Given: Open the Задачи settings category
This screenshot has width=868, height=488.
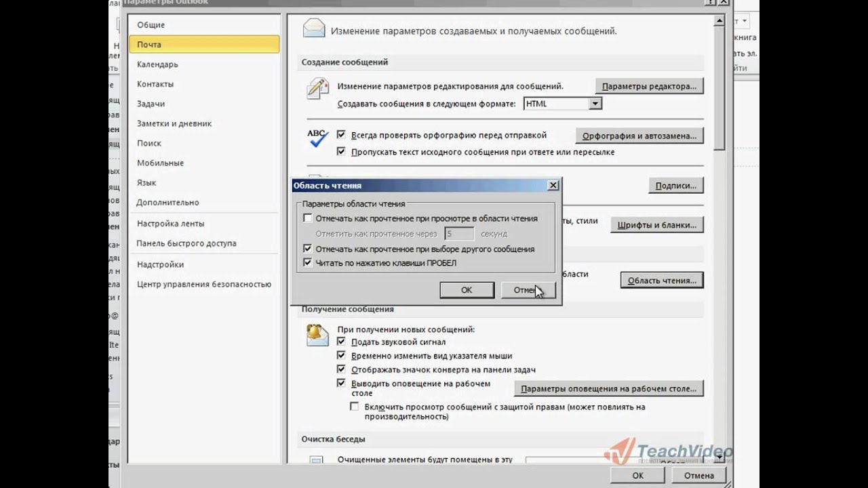Looking at the screenshot, I should (x=203, y=104).
